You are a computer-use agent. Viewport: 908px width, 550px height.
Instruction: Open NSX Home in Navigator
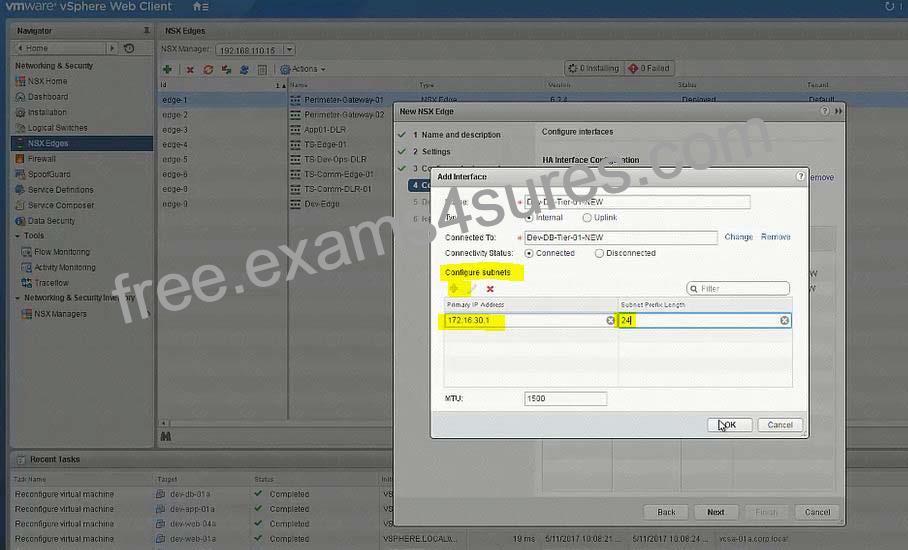[x=47, y=81]
